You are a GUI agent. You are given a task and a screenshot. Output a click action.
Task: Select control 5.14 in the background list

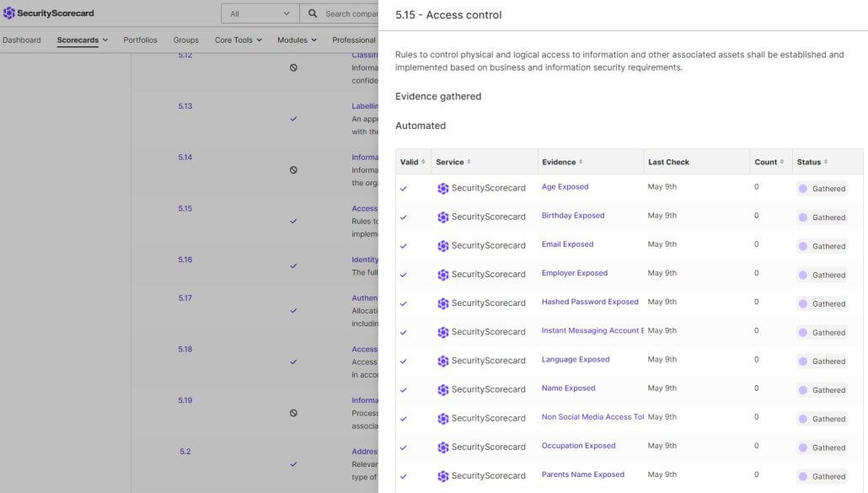pyautogui.click(x=185, y=157)
